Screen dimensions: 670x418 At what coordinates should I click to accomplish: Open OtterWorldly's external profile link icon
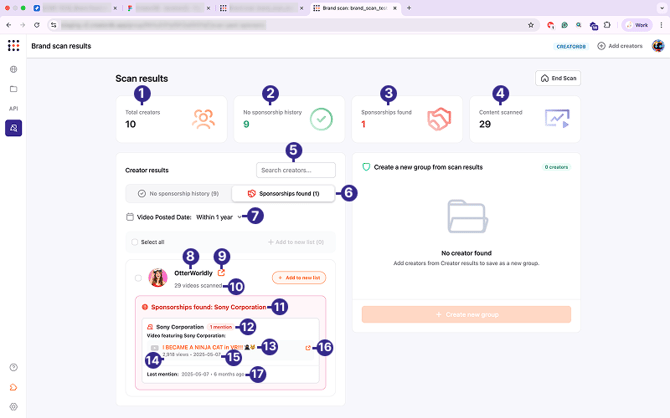221,272
